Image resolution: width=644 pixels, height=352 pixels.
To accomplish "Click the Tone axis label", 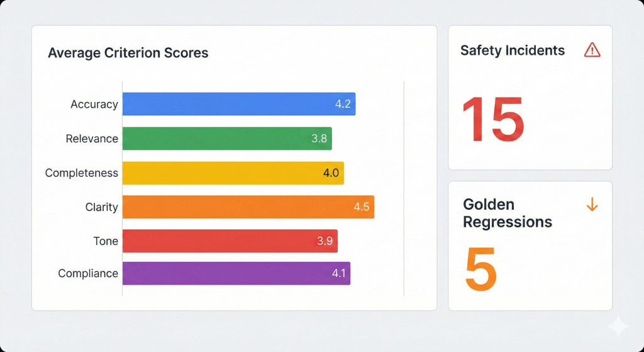I will [104, 241].
